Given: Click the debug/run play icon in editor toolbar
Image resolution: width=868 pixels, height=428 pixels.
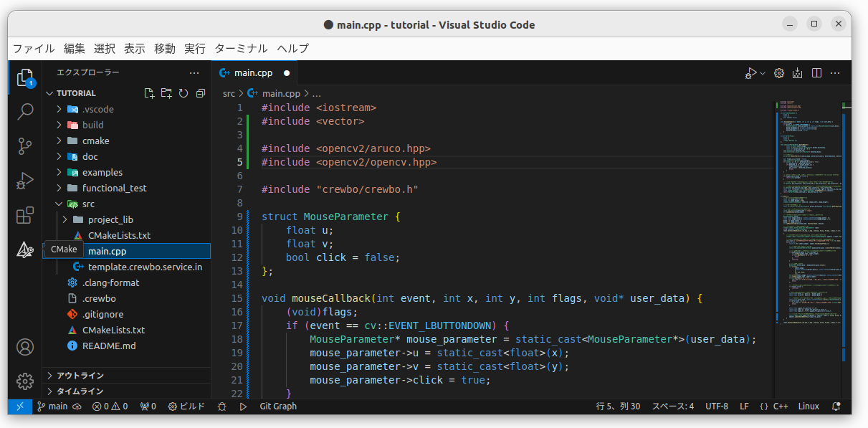Looking at the screenshot, I should [750, 73].
